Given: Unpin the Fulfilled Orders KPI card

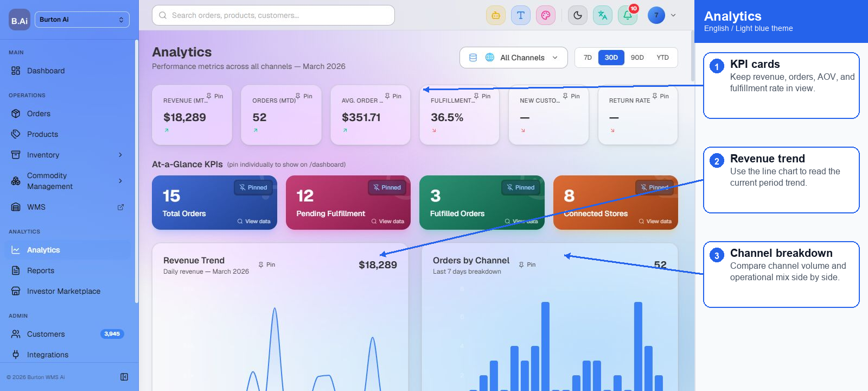Looking at the screenshot, I should (521, 187).
